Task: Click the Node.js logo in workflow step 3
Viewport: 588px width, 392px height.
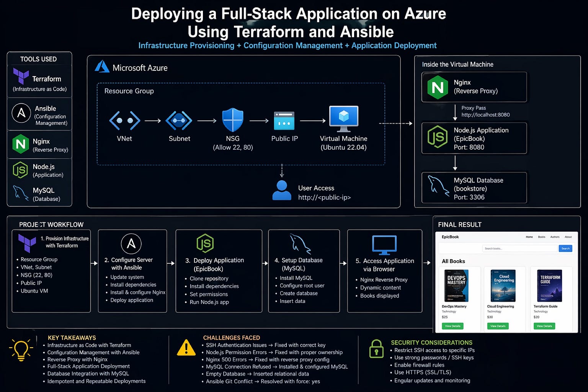Action: [205, 243]
